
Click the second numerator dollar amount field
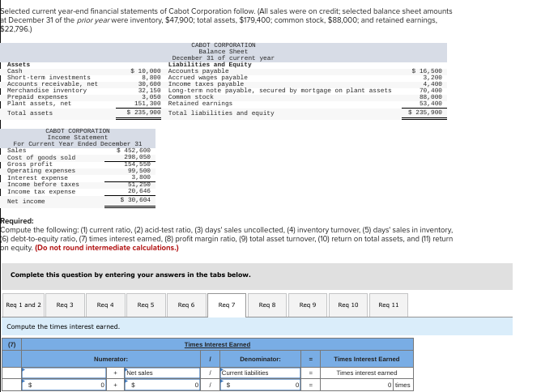(162, 385)
